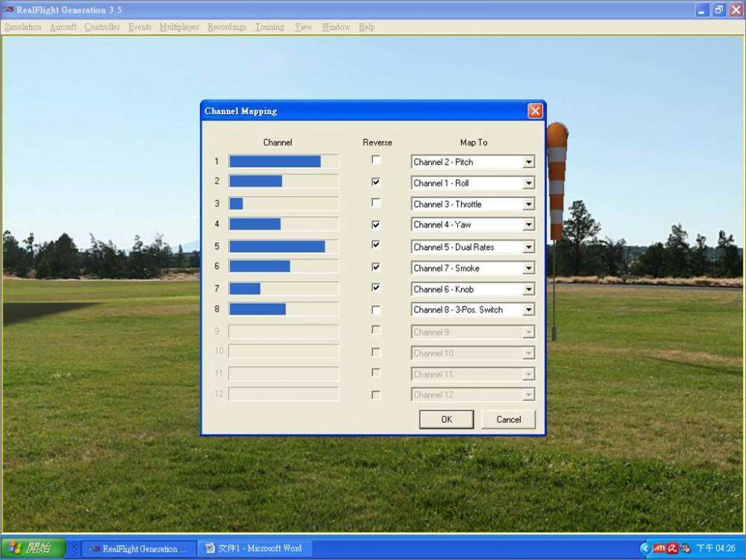Image resolution: width=746 pixels, height=560 pixels.
Task: Restore down the RealFlight window
Action: click(x=719, y=10)
